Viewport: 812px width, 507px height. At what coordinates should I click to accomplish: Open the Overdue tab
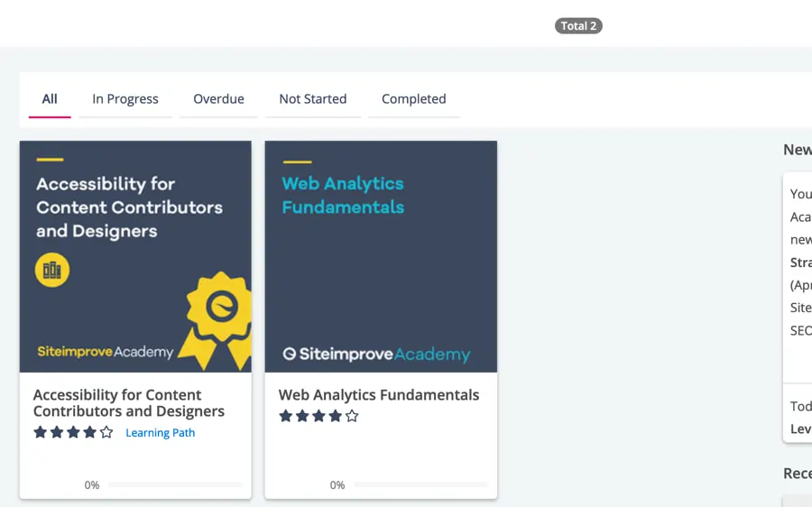pos(218,99)
